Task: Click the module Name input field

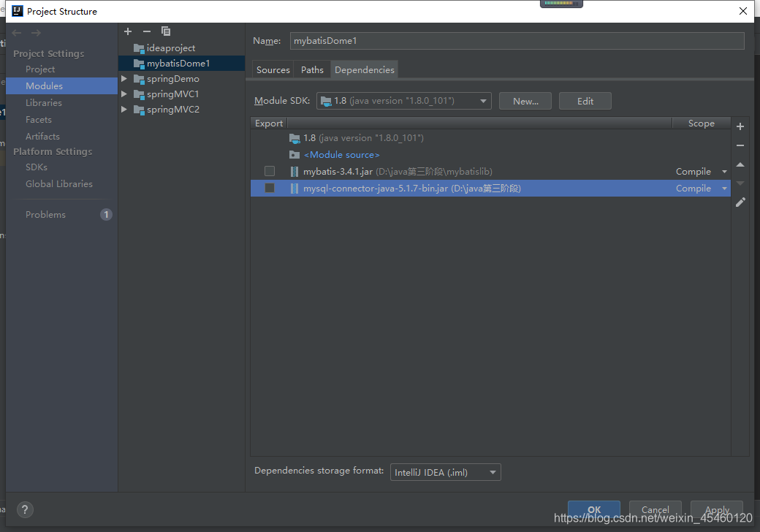Action: coord(517,41)
